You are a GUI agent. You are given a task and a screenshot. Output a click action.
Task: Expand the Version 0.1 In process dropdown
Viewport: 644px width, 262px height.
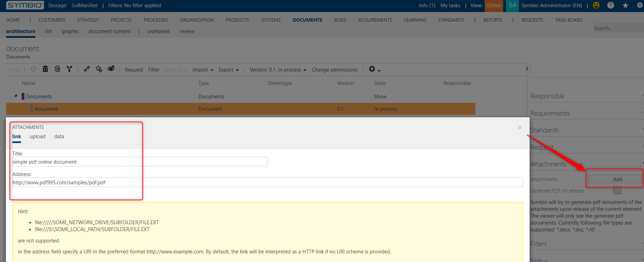(278, 70)
